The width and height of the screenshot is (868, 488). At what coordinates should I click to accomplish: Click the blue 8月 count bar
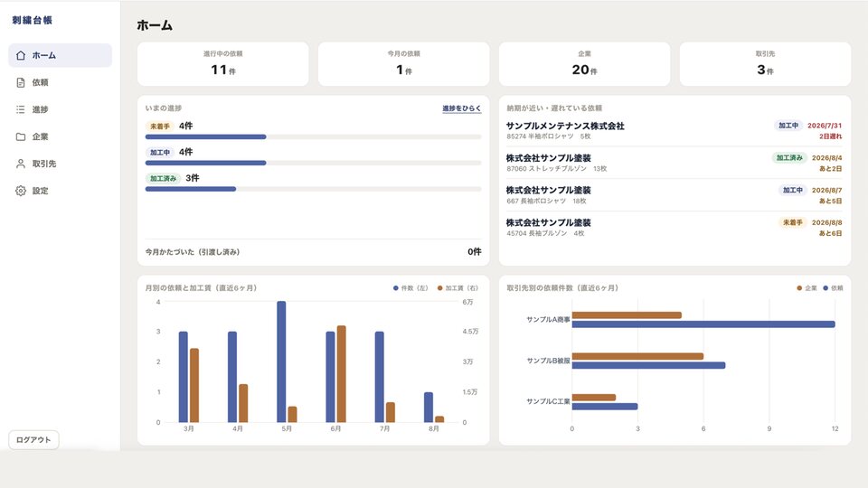point(429,408)
